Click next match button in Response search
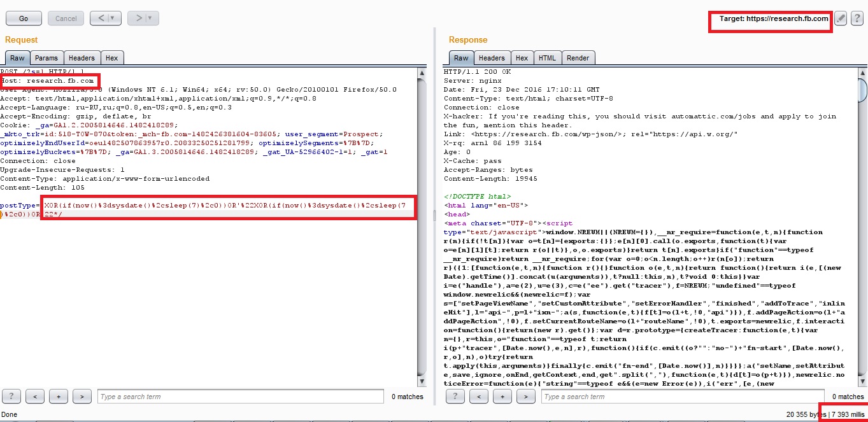 526,397
